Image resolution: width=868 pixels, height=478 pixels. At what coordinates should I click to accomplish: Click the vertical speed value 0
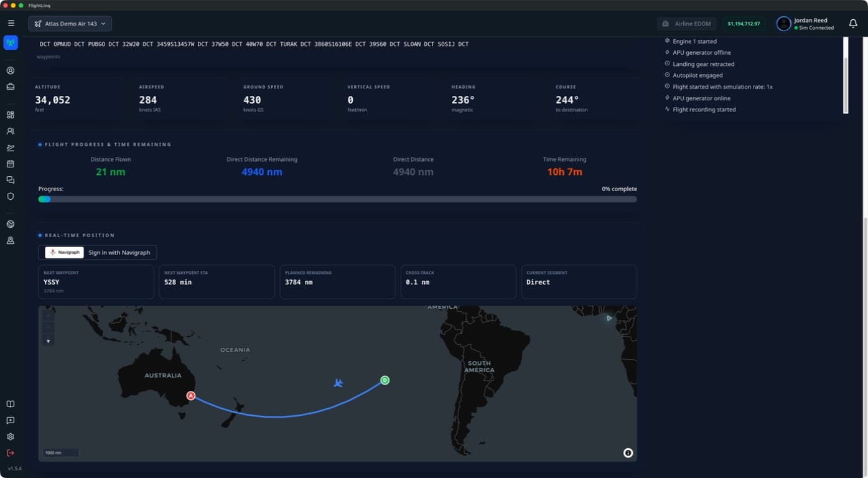point(350,100)
